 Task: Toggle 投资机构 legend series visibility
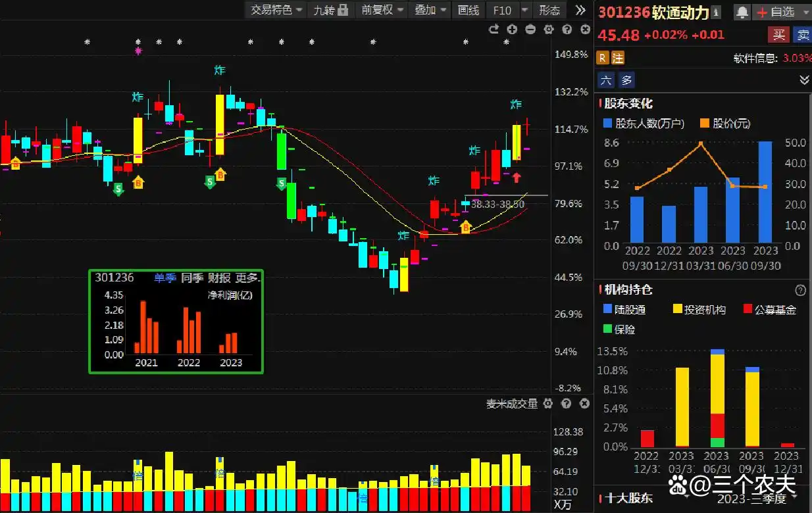click(677, 310)
